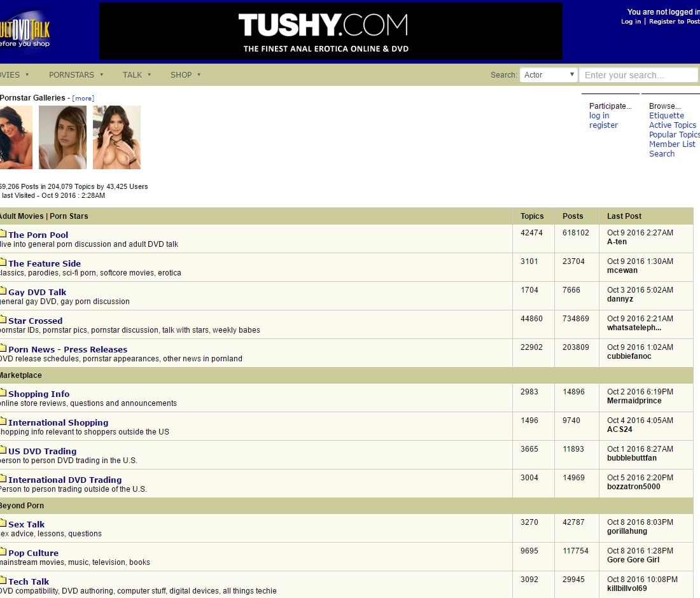Open the US DVD Trading forum
This screenshot has height=598, width=700.
coord(43,451)
